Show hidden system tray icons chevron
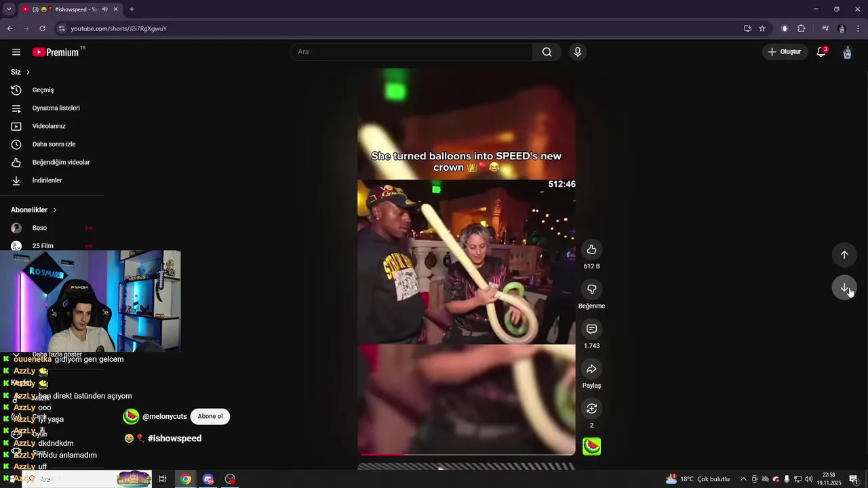 point(743,479)
